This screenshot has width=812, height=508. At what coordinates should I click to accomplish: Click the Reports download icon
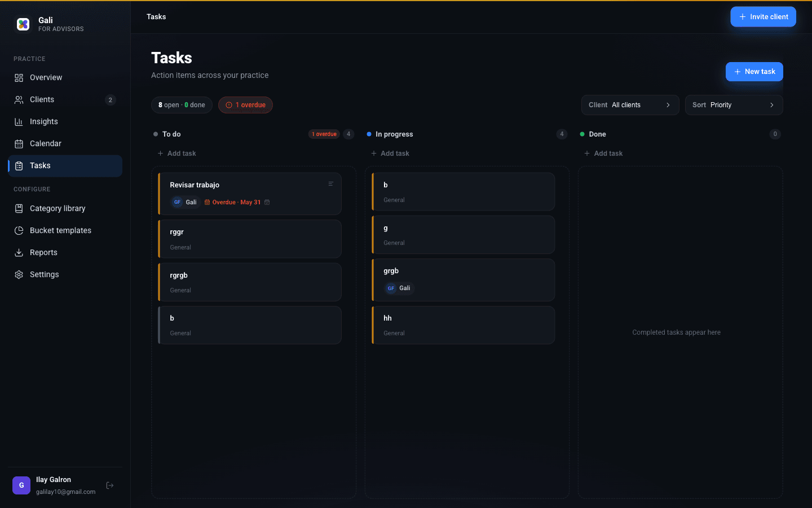point(19,253)
